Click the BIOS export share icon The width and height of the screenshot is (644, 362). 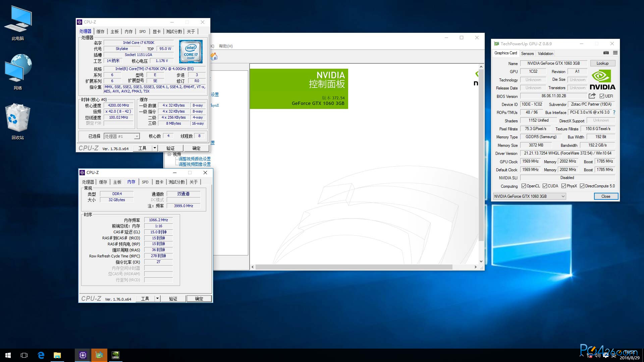(x=592, y=96)
